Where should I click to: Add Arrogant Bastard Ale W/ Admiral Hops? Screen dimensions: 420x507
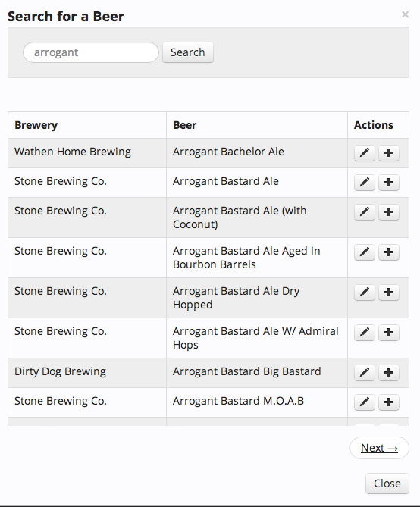click(388, 333)
